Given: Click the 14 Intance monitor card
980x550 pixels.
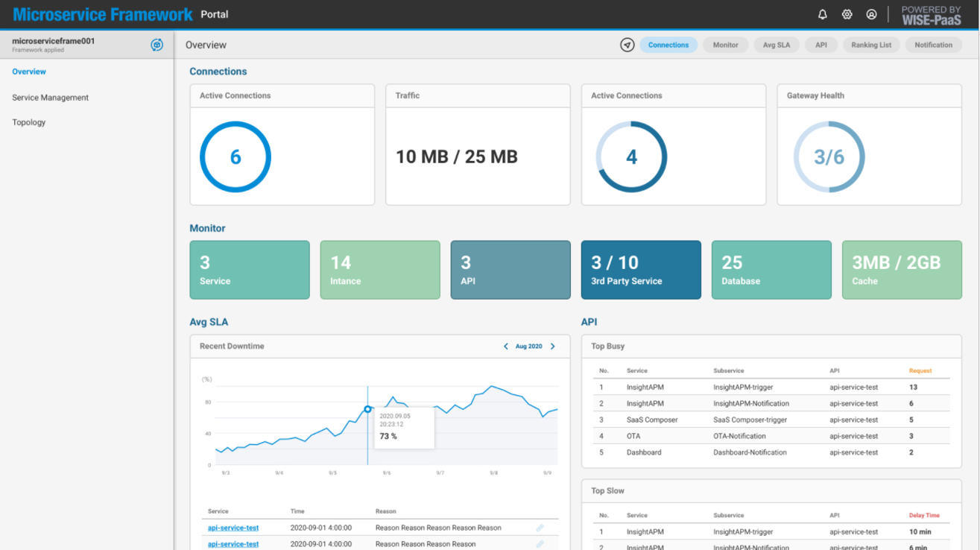Looking at the screenshot, I should pos(380,270).
